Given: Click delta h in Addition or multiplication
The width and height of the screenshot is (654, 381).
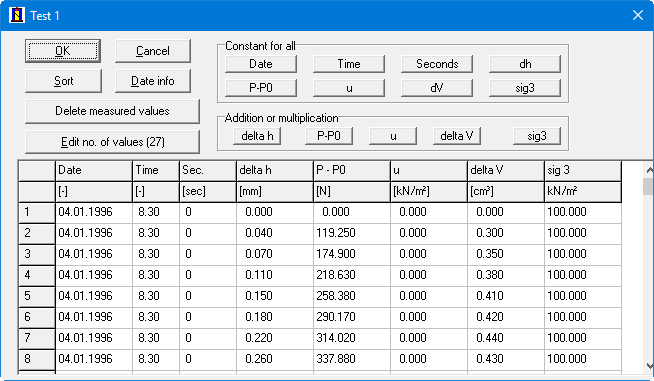Looking at the screenshot, I should [257, 136].
